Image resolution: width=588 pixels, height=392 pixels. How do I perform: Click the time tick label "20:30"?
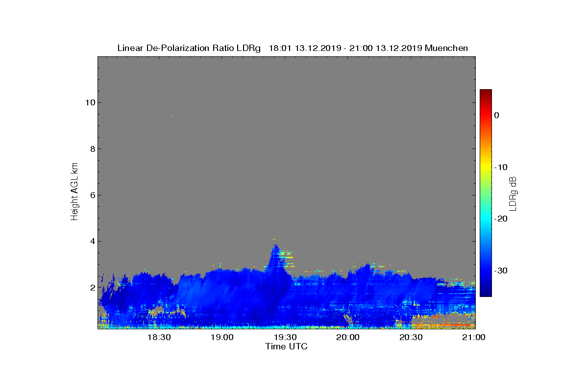pyautogui.click(x=411, y=337)
